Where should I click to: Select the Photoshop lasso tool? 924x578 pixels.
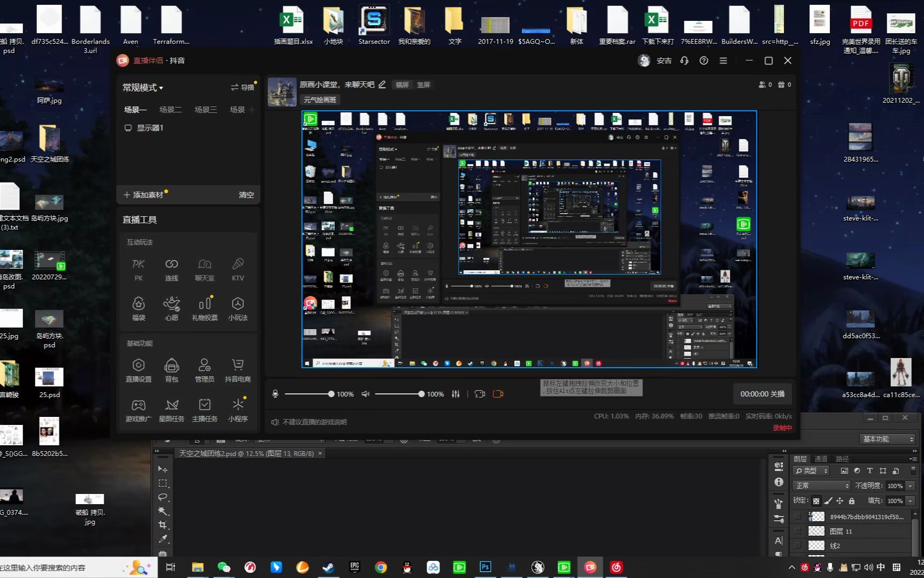click(163, 497)
